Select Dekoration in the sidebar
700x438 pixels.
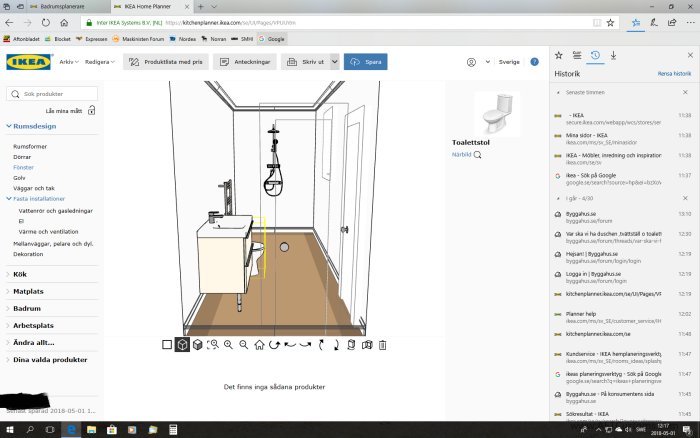click(x=28, y=254)
